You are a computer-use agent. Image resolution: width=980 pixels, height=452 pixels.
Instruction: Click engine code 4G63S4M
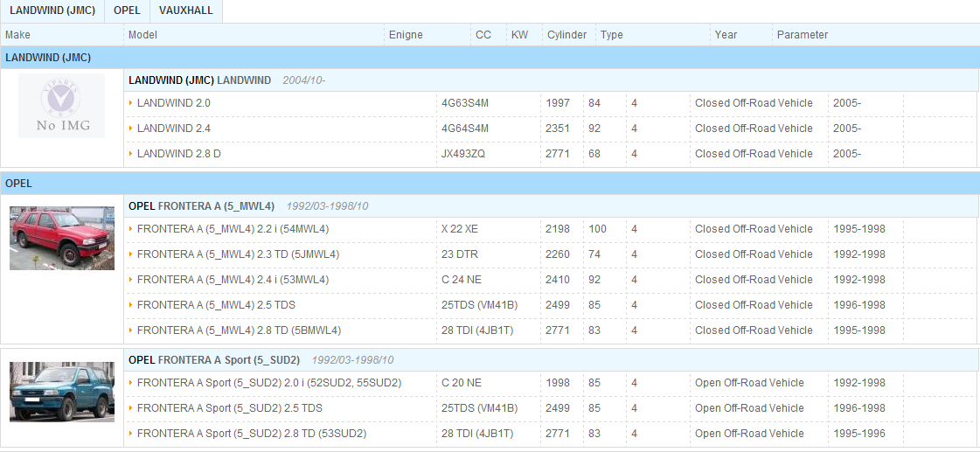pyautogui.click(x=465, y=103)
